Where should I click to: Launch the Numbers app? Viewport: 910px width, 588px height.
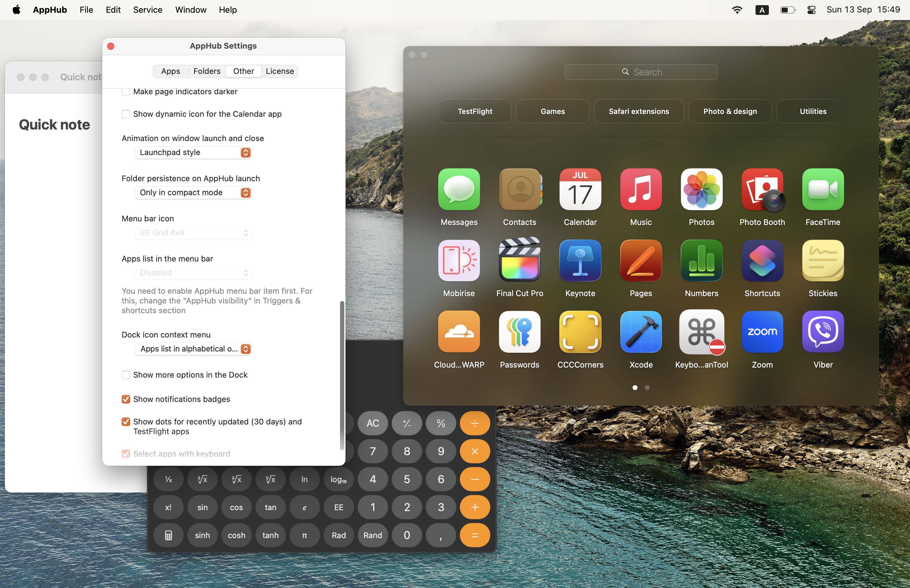pyautogui.click(x=701, y=261)
